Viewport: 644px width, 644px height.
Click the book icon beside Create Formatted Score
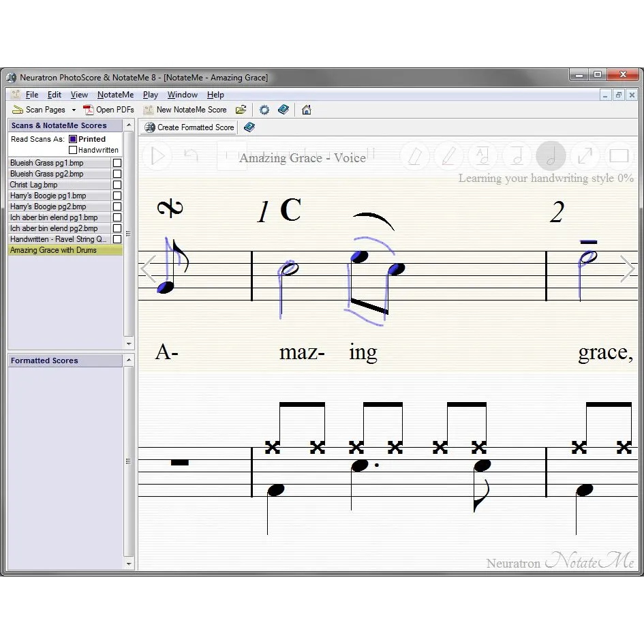coord(249,127)
